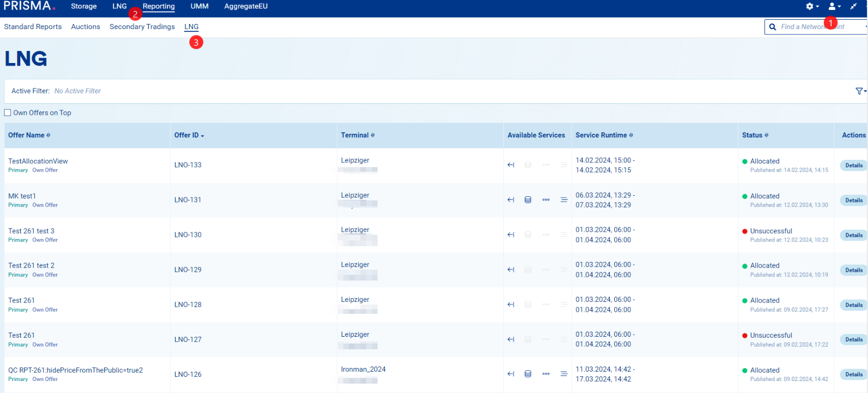Screen dimensions: 868x393
Task: Enable the Own Offers on Top checkbox
Action: tap(8, 113)
